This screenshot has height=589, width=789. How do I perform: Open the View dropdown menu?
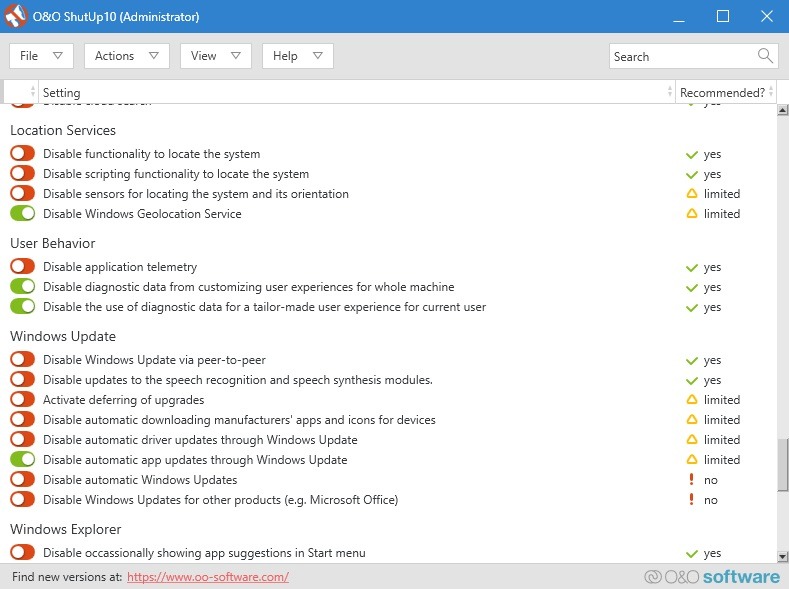coord(216,56)
